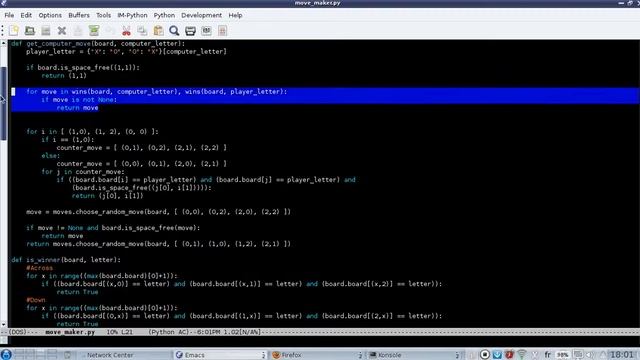Switch to Emacs taskbar entry
Viewport: 640px width, 360px height.
(220, 355)
